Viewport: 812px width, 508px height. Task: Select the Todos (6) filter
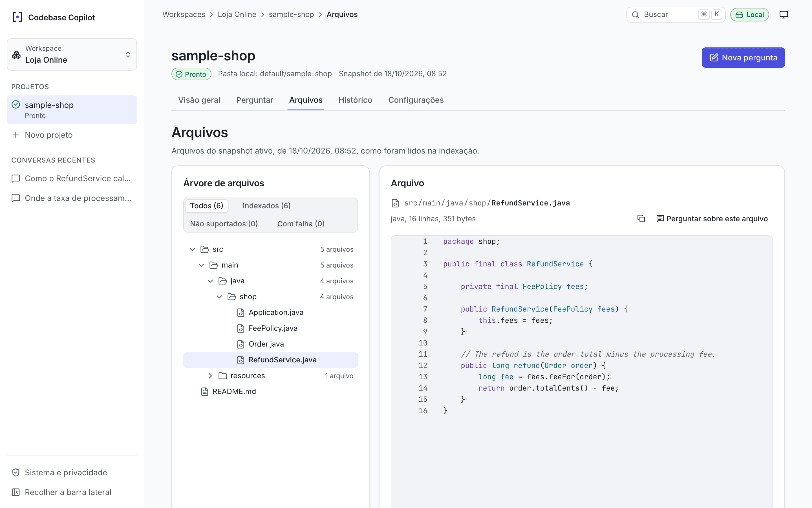pyautogui.click(x=207, y=206)
